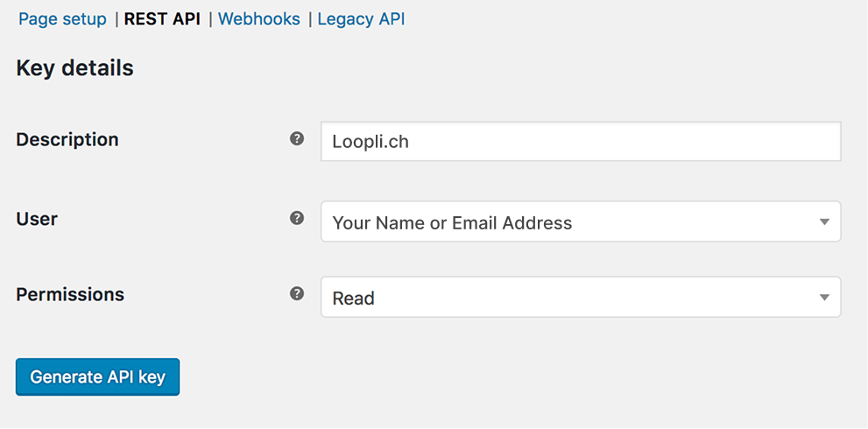868x429 pixels.
Task: Click the Permissions dropdown arrow
Action: tap(824, 298)
